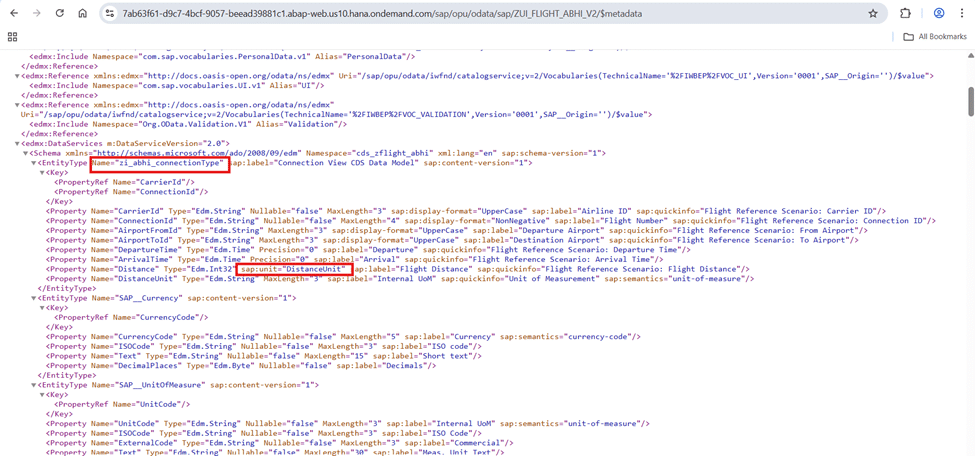Viewport: 975px width, 456px height.
Task: Collapse the SAP__UnitOfMeasure EntityType node
Action: (34, 385)
